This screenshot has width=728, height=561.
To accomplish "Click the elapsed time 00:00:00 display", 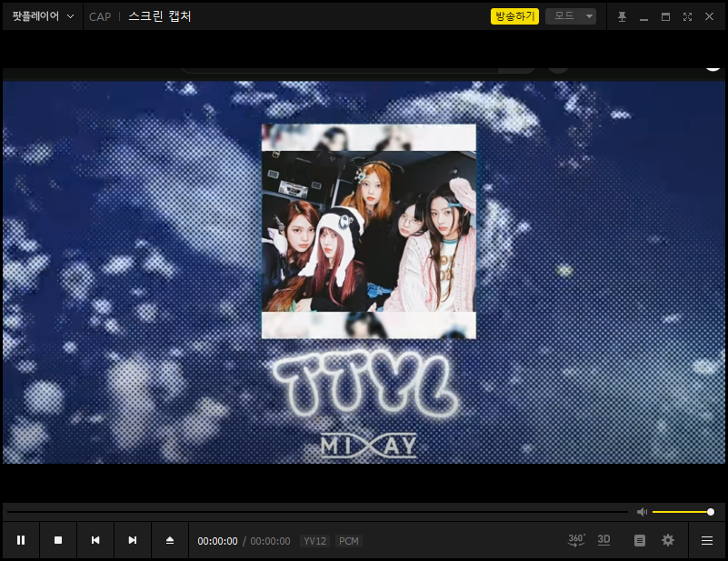I will (x=217, y=541).
